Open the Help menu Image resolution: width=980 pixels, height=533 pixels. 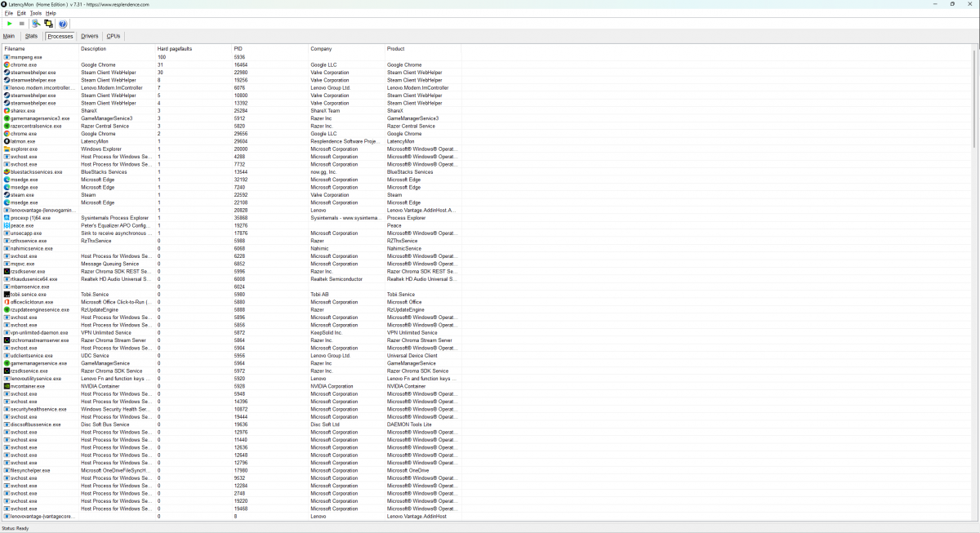tap(51, 13)
